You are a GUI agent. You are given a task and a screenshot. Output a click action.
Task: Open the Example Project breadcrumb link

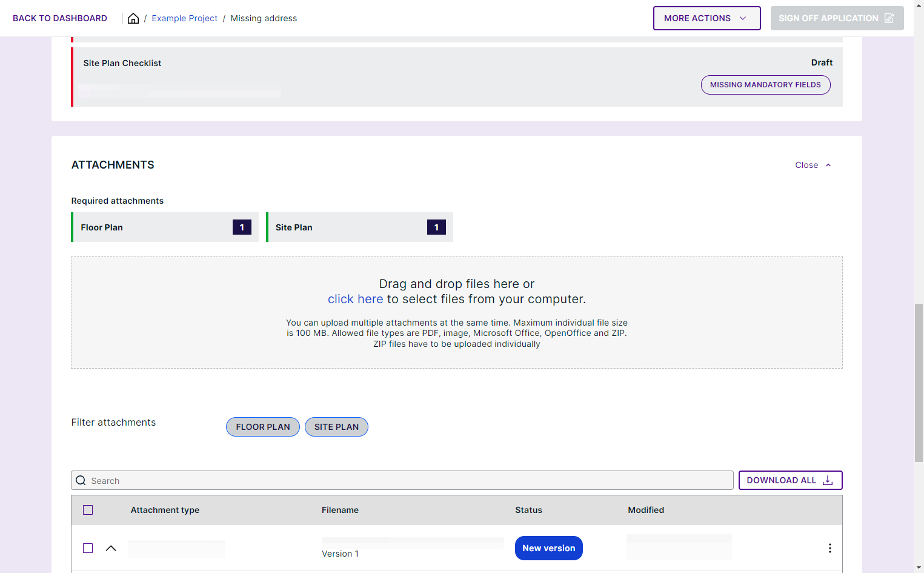(x=184, y=18)
